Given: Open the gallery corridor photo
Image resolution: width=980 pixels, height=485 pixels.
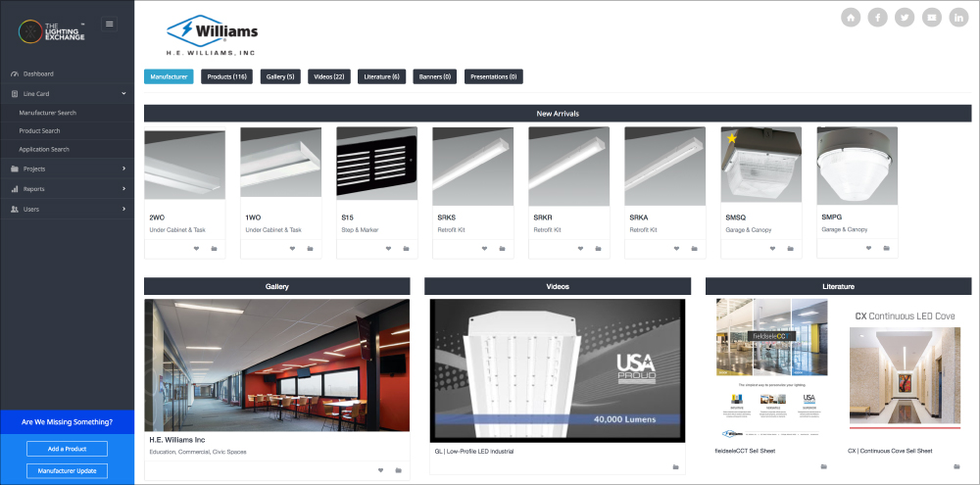Looking at the screenshot, I should coord(277,365).
